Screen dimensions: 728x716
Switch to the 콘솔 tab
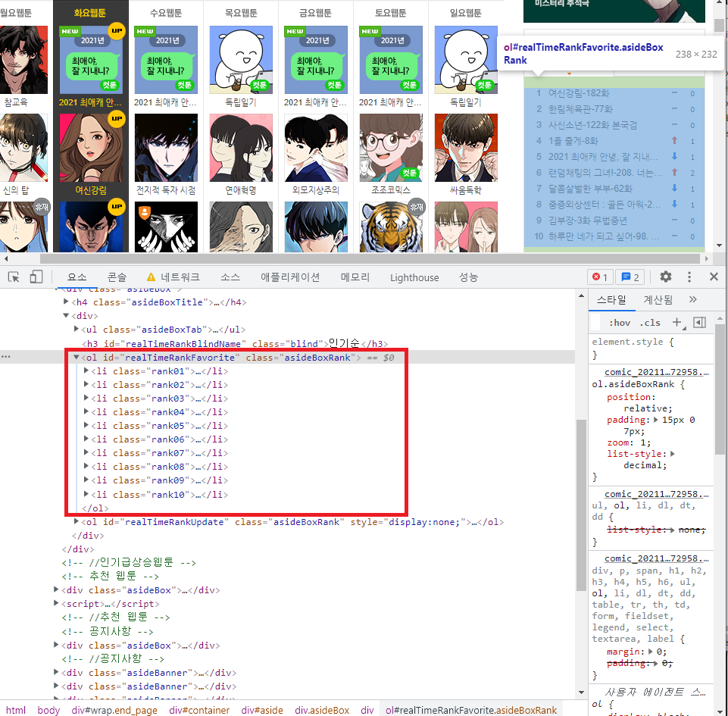point(117,277)
